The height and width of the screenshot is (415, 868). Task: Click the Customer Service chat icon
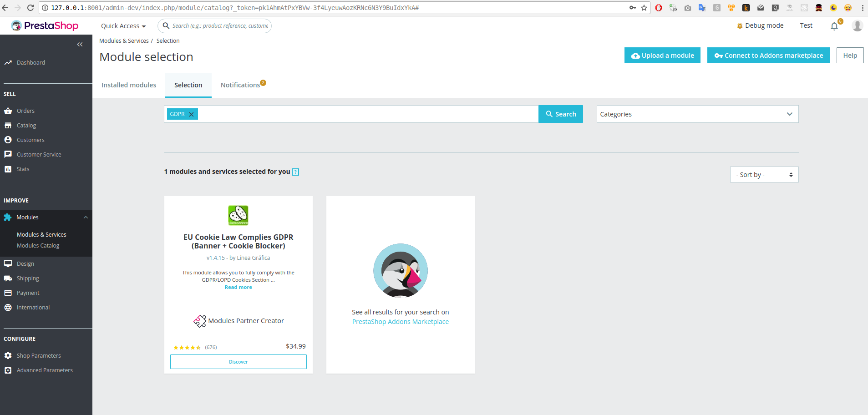tap(8, 155)
